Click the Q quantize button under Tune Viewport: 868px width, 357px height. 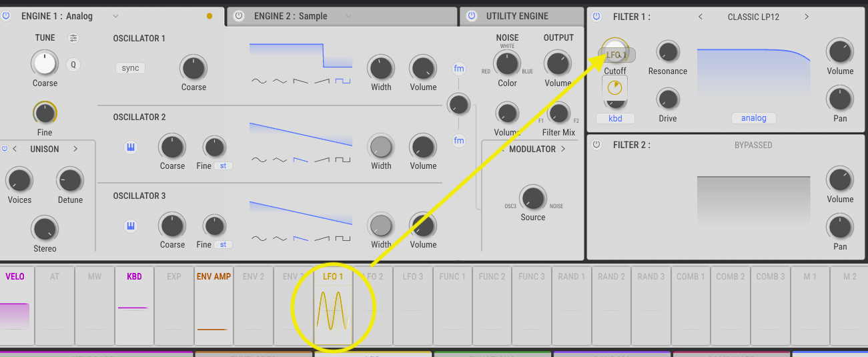[x=73, y=65]
